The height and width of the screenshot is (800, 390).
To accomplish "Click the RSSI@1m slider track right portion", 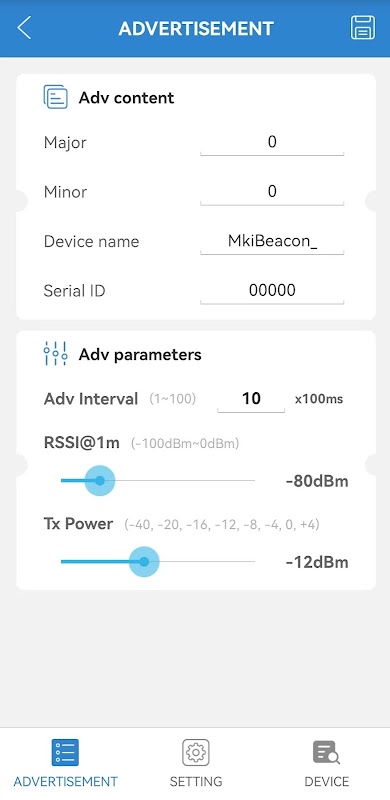I will 185,481.
